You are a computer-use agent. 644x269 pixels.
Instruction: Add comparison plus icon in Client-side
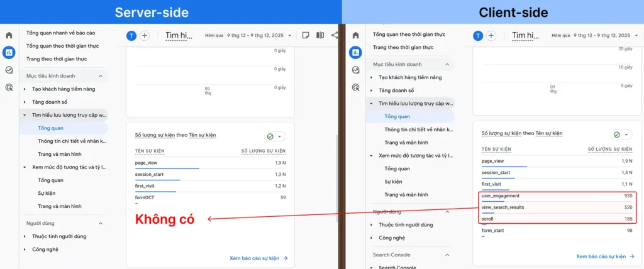pyautogui.click(x=491, y=36)
